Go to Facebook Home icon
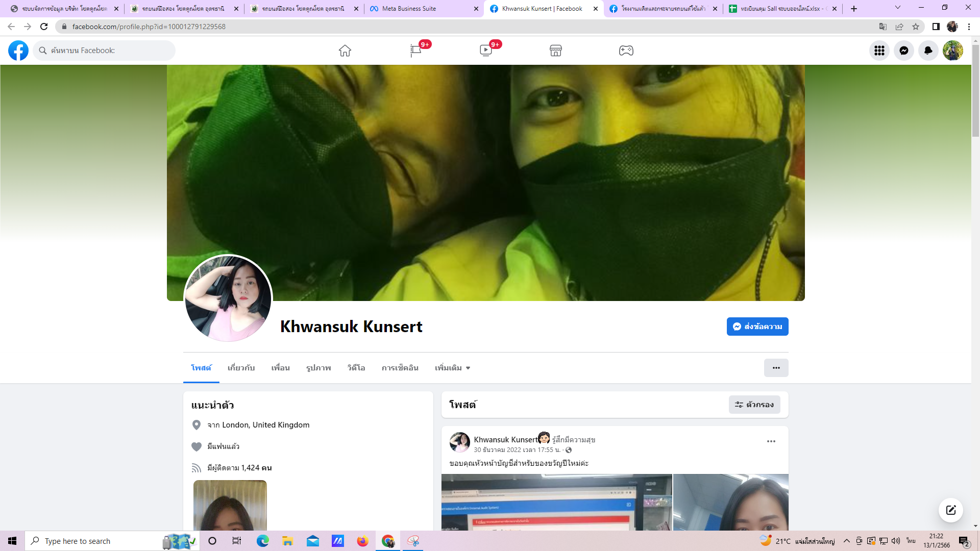 coord(345,51)
